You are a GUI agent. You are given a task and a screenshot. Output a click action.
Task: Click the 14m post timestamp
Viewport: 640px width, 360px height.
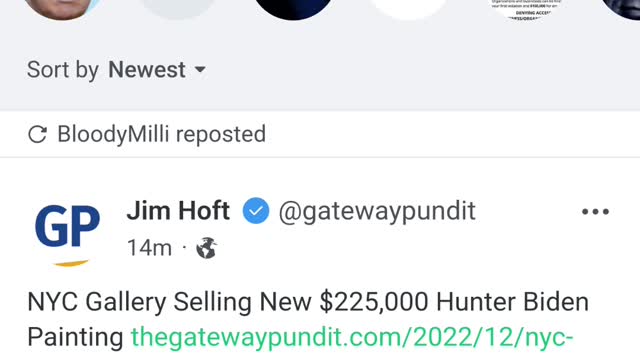click(x=149, y=248)
